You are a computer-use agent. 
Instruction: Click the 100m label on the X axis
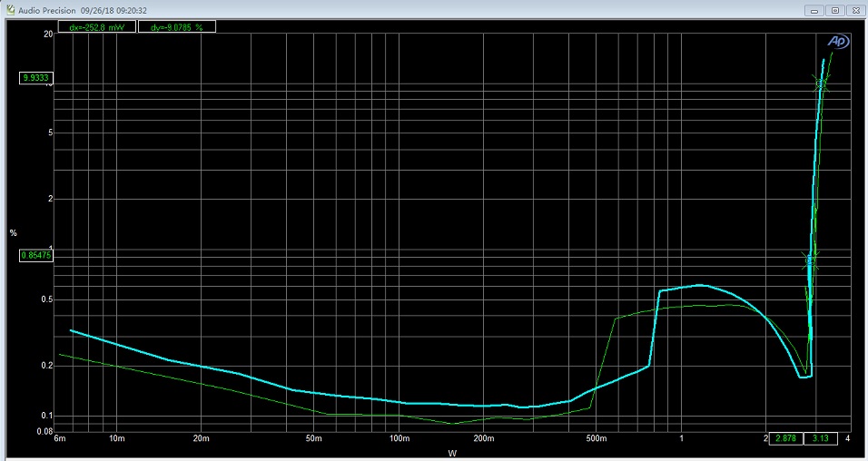[399, 439]
